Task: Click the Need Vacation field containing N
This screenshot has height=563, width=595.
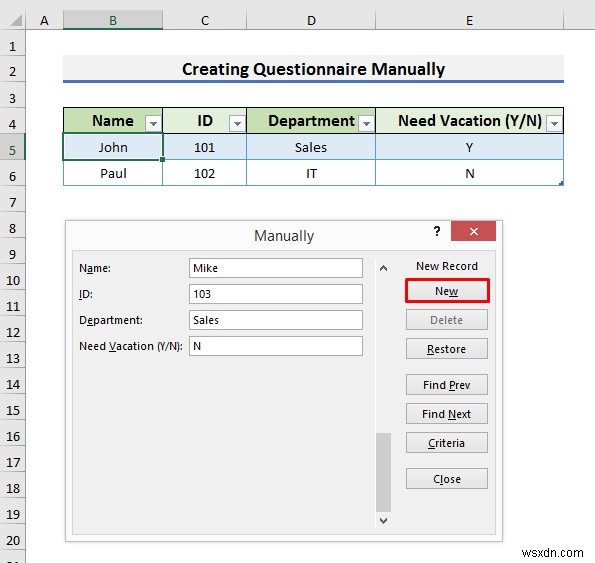Action: pyautogui.click(x=276, y=346)
